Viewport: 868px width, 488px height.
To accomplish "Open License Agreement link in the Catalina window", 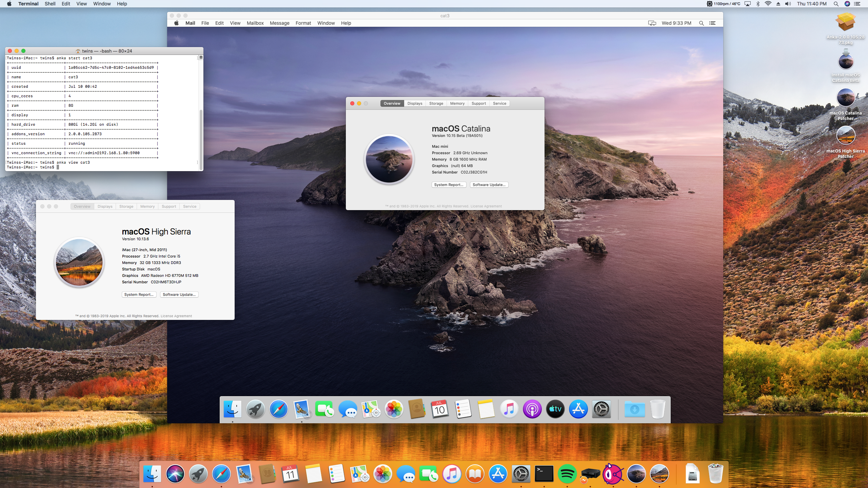I will coord(486,206).
